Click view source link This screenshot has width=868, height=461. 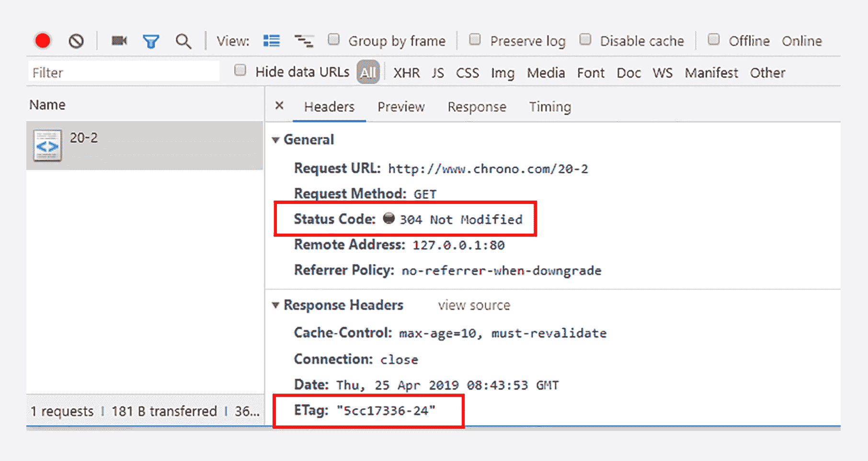474,305
